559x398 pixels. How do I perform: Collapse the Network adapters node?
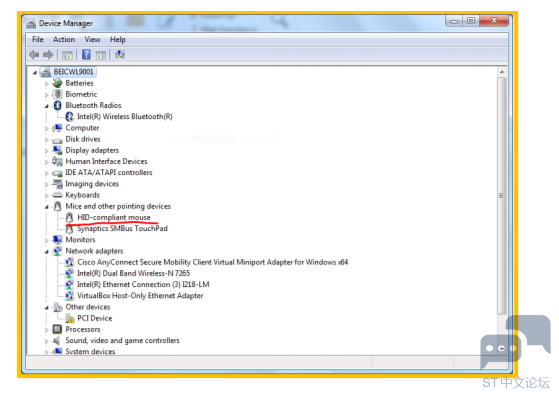[x=46, y=251]
